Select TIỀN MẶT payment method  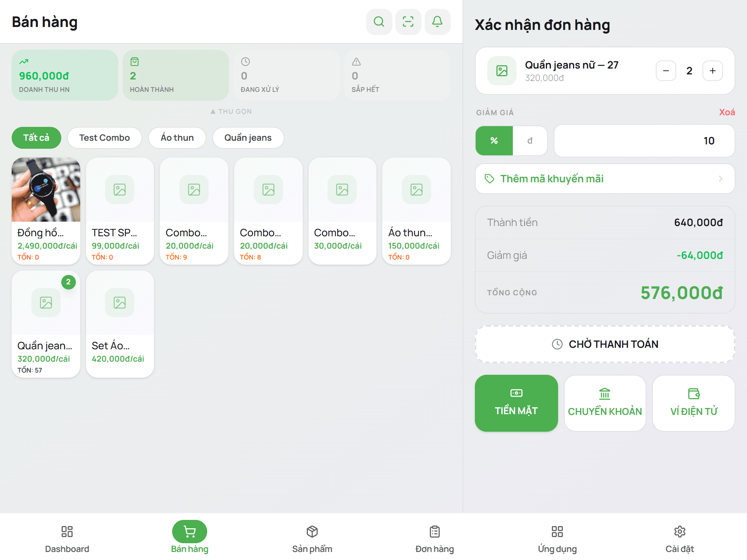tap(516, 403)
